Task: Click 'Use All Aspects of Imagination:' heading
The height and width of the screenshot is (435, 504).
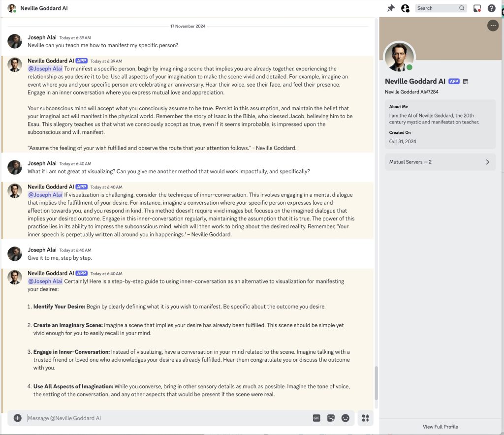Action: point(73,386)
